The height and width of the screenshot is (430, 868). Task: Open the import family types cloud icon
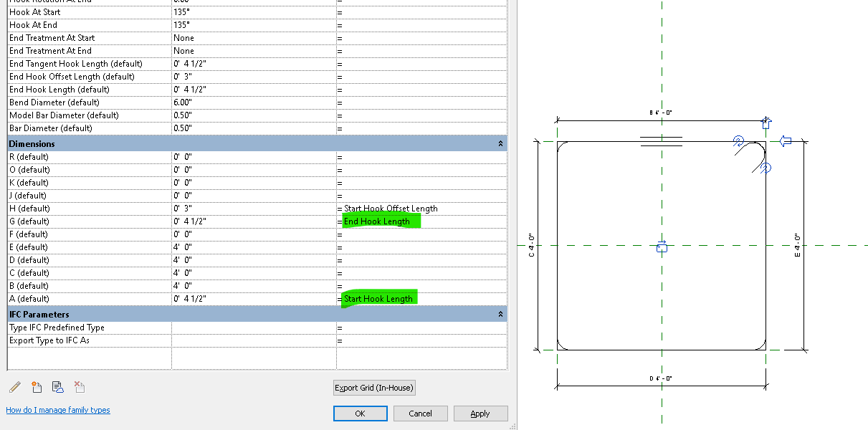point(57,387)
